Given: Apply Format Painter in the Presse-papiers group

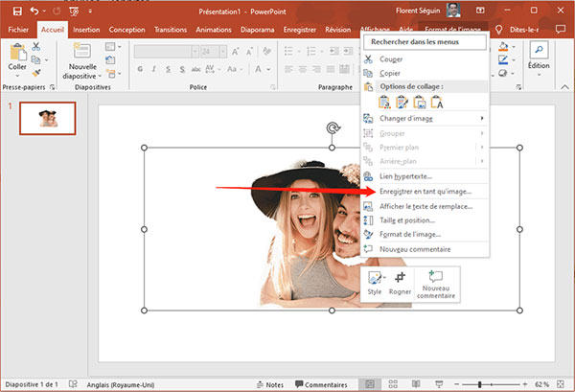Looking at the screenshot, I should coord(36,73).
